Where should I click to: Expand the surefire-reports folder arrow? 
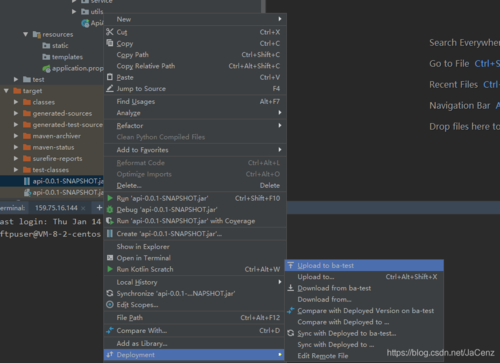(x=16, y=158)
